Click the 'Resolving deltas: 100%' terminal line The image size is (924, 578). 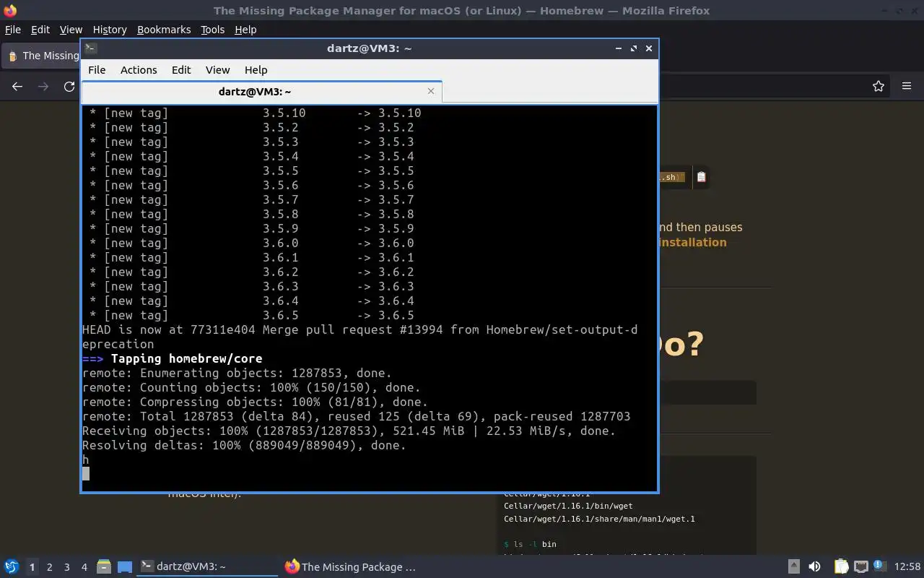point(244,446)
